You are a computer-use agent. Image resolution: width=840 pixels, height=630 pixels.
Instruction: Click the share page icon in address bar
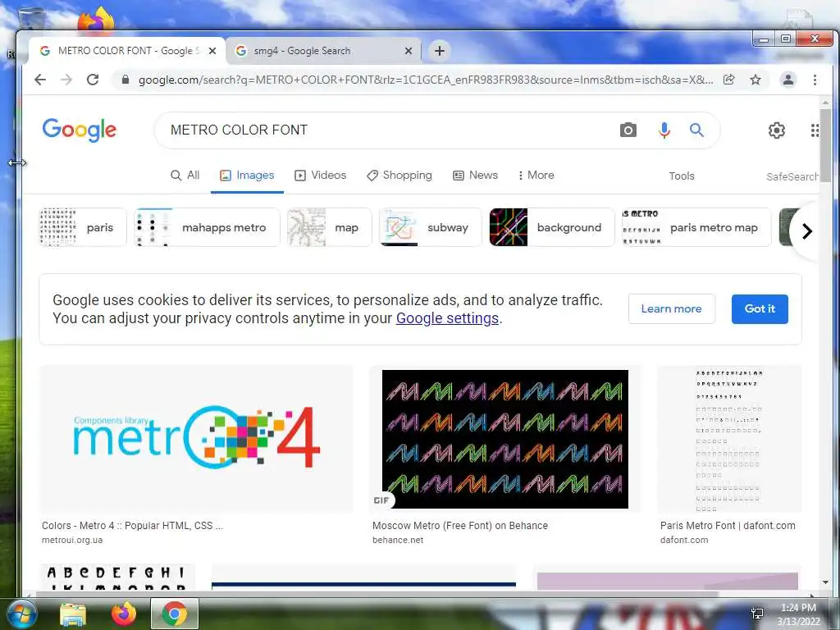(x=728, y=80)
